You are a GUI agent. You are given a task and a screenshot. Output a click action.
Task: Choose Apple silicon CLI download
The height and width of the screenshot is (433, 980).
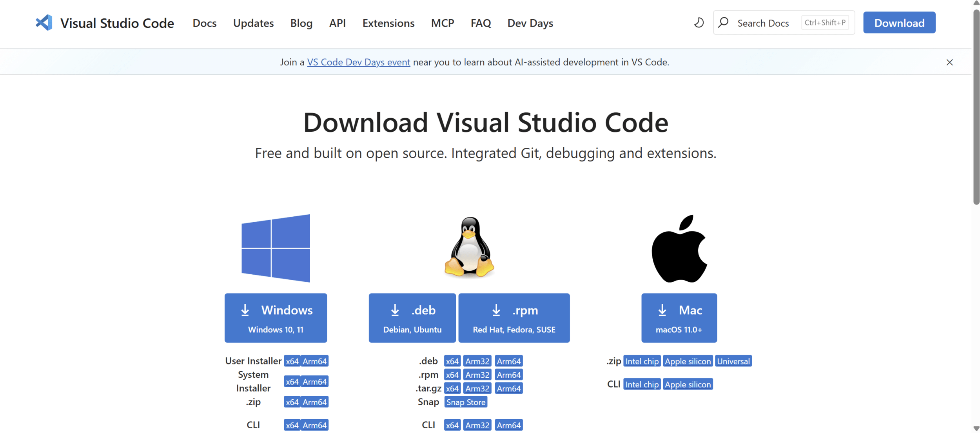[687, 384]
